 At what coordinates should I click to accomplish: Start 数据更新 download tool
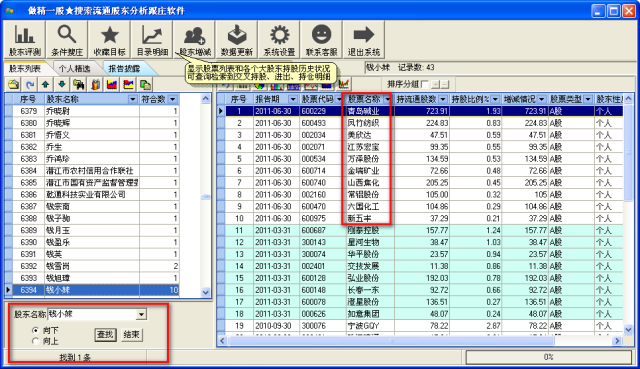click(237, 40)
